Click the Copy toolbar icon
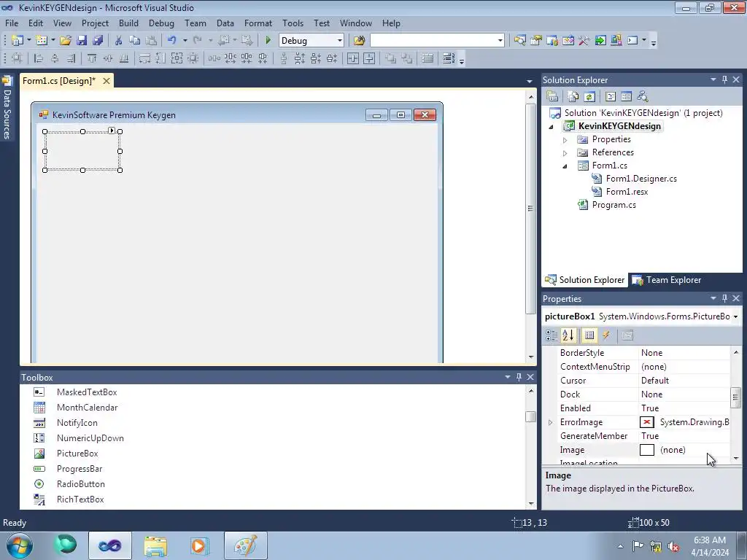The width and height of the screenshot is (747, 560). tap(135, 41)
